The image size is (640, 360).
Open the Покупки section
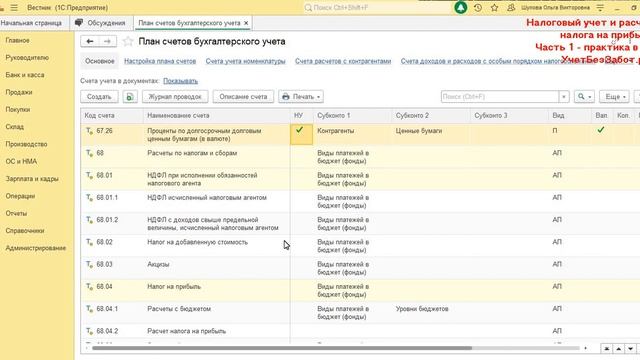pyautogui.click(x=18, y=109)
